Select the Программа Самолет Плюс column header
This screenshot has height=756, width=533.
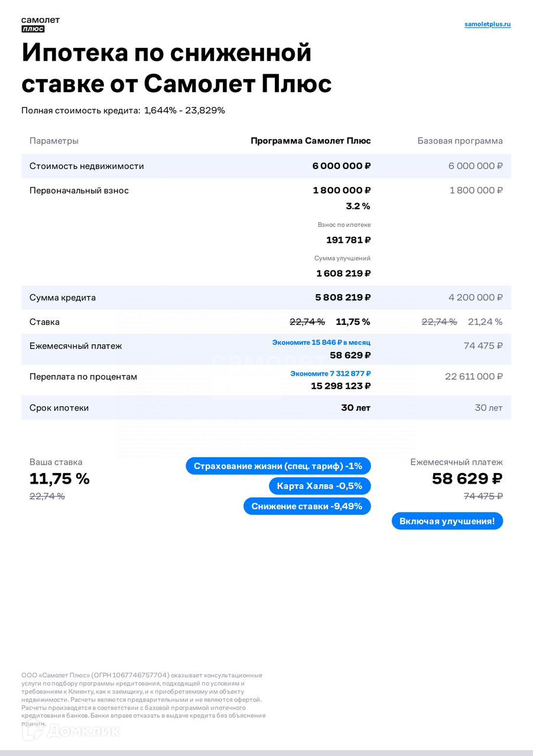click(x=310, y=141)
